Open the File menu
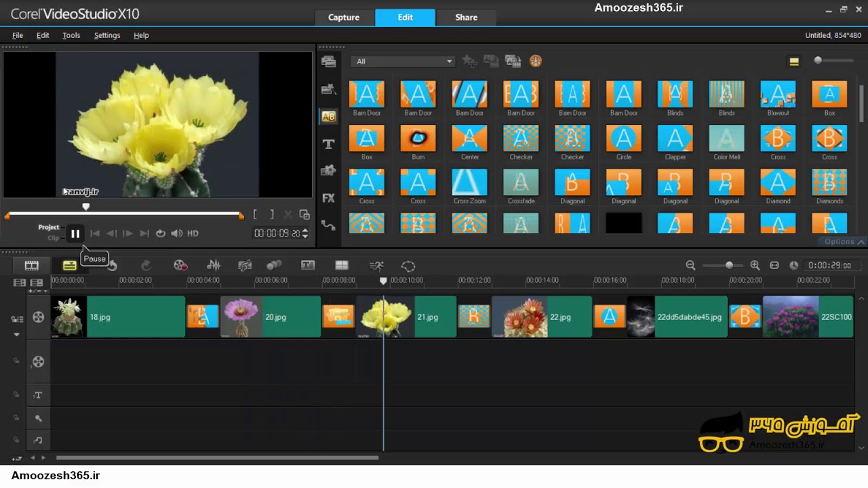The height and width of the screenshot is (488, 868). (x=18, y=35)
